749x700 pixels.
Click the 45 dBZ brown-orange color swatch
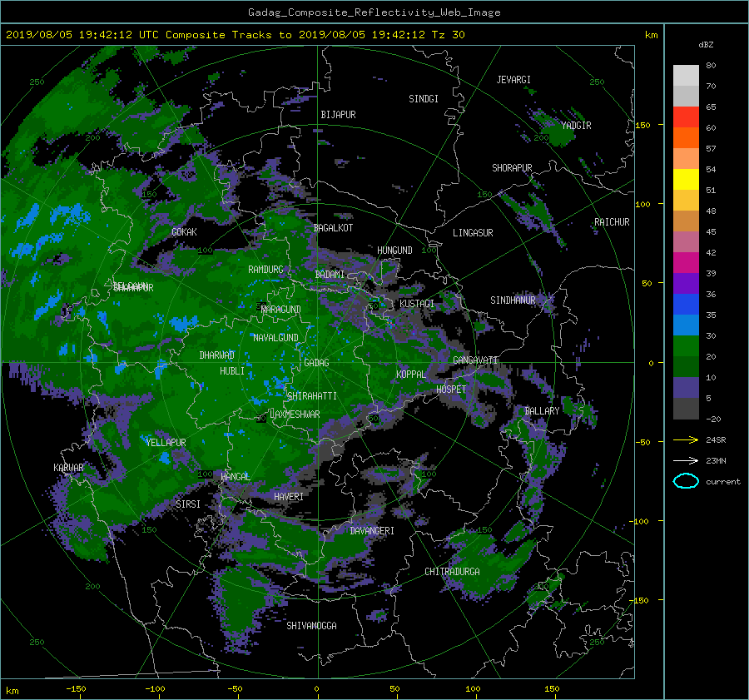point(686,221)
